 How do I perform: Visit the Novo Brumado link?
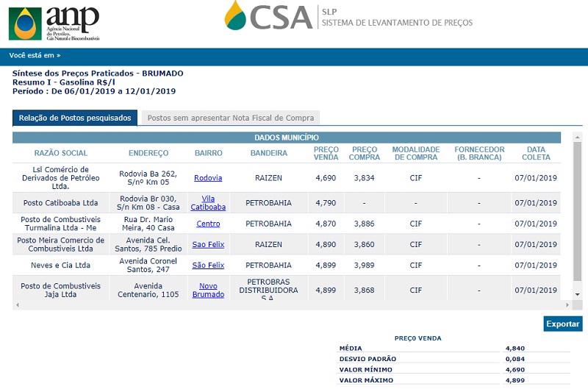208,290
